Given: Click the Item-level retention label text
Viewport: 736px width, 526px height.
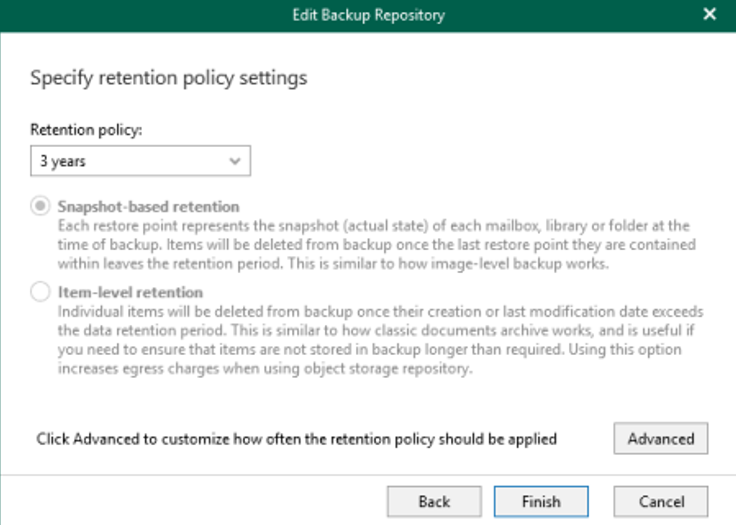Looking at the screenshot, I should tap(130, 292).
